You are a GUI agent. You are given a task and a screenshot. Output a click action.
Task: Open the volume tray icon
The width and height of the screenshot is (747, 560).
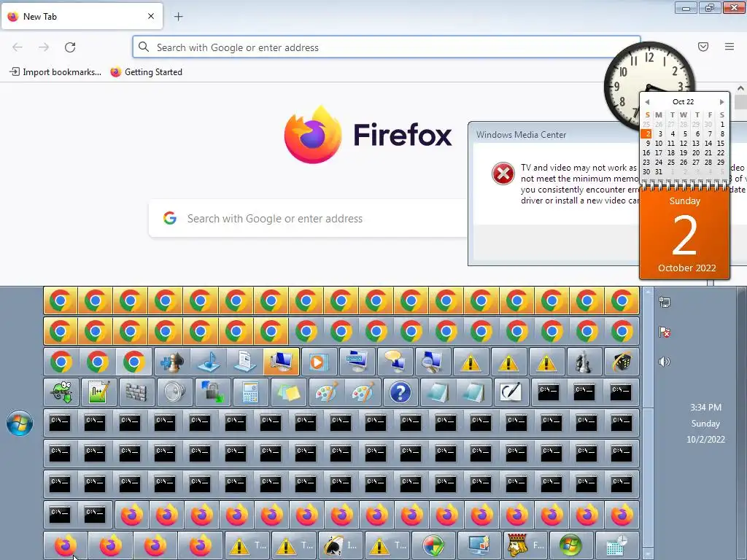click(x=665, y=362)
